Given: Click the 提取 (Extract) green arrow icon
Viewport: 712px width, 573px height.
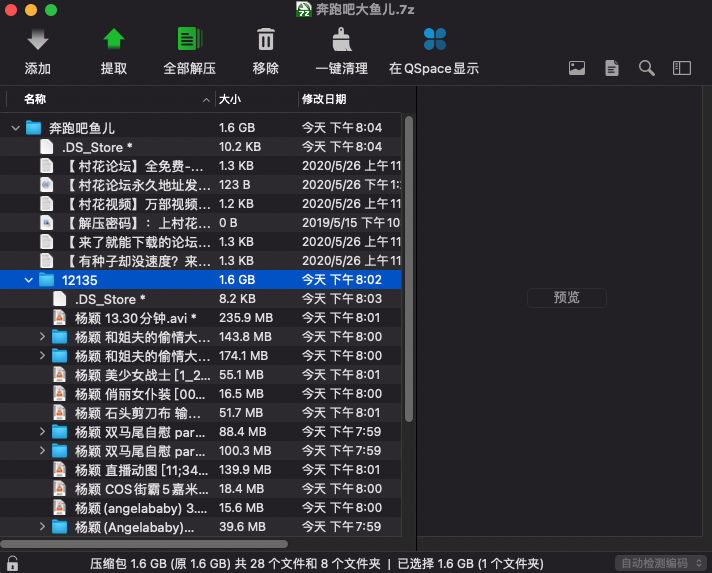Looking at the screenshot, I should tap(114, 41).
